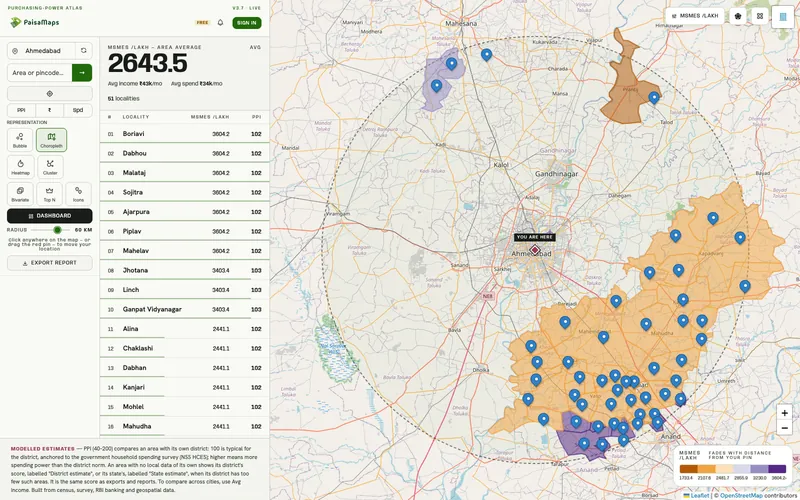Open MSMES /LAKH metric dropdown on map
This screenshot has height=500, width=800.
point(695,16)
